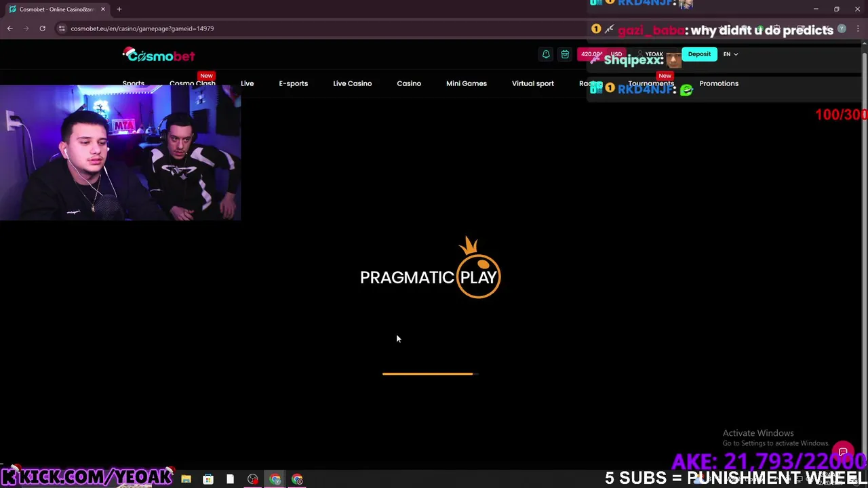Open the taskbar app with red recording dot
The height and width of the screenshot is (488, 868).
click(252, 479)
